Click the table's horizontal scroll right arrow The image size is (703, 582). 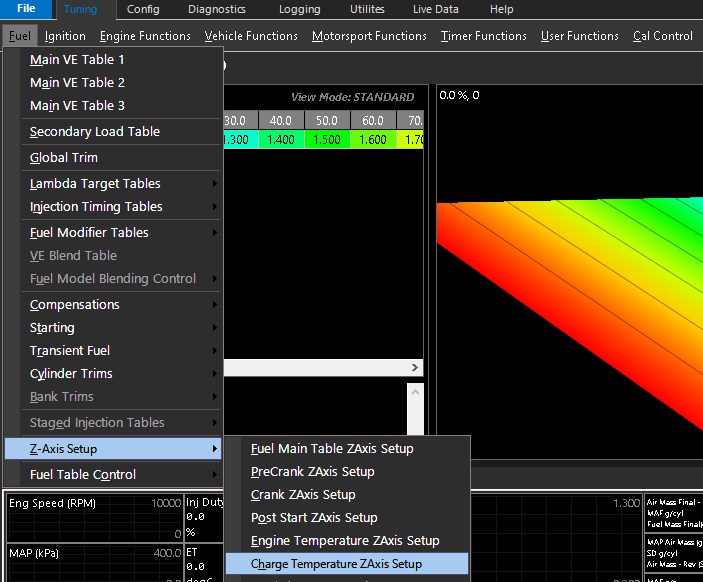(x=415, y=368)
